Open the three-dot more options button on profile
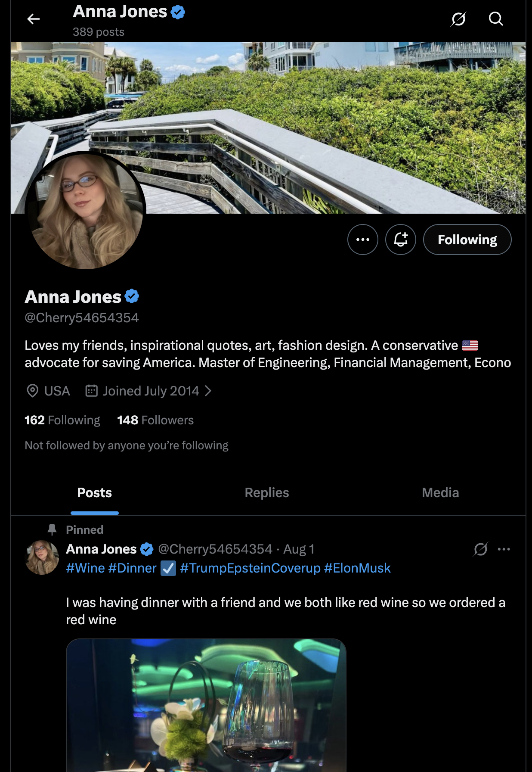Screen dimensions: 532x772 tap(362, 240)
